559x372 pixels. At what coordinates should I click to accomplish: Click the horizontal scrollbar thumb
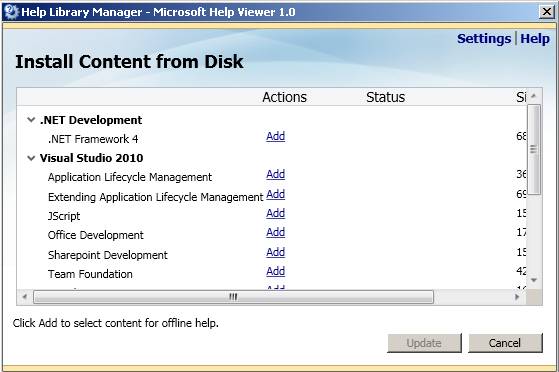pyautogui.click(x=234, y=297)
